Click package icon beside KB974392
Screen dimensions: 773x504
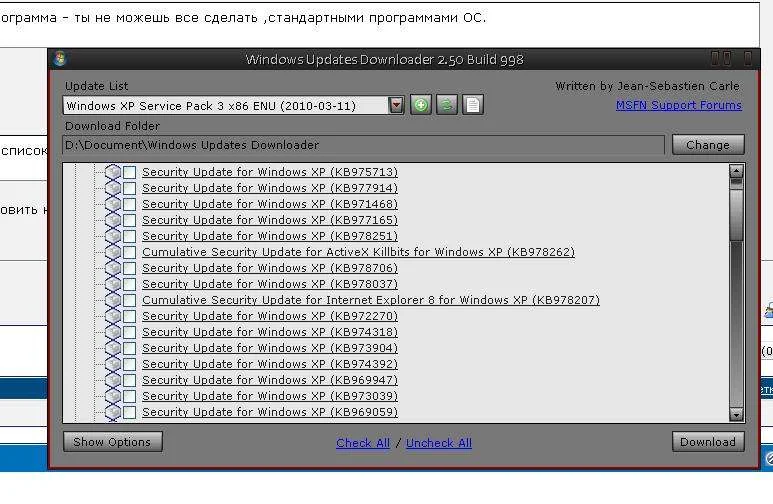click(x=113, y=364)
